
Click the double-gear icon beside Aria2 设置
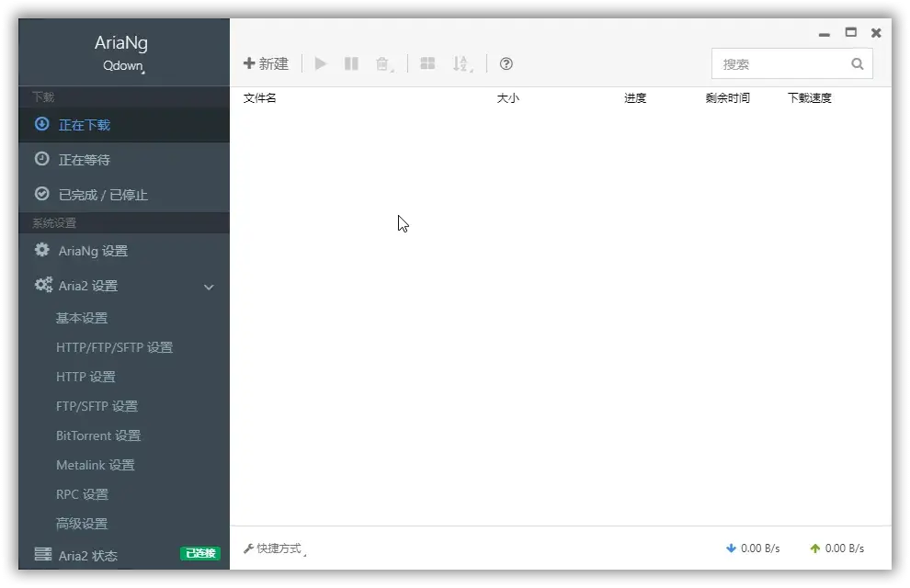tap(43, 284)
